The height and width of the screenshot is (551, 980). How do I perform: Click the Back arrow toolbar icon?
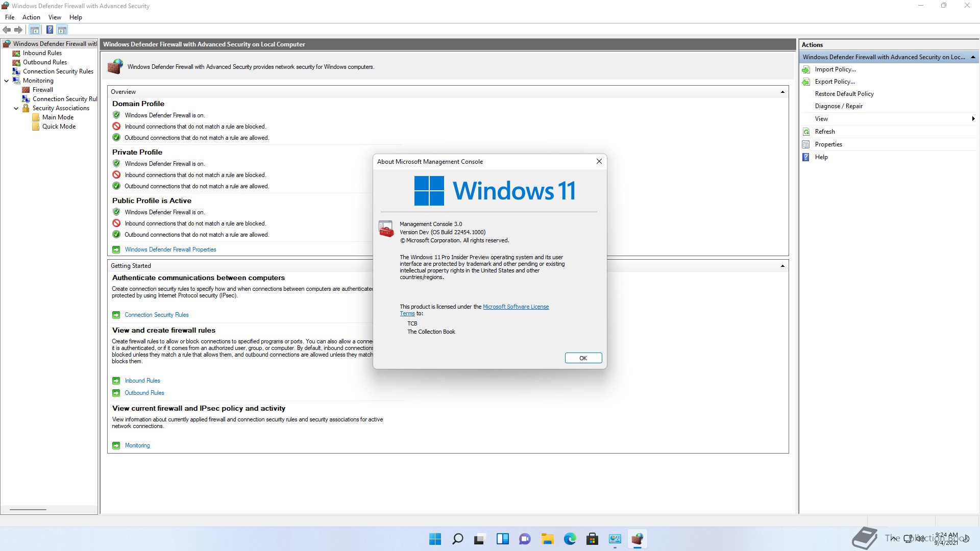click(7, 30)
